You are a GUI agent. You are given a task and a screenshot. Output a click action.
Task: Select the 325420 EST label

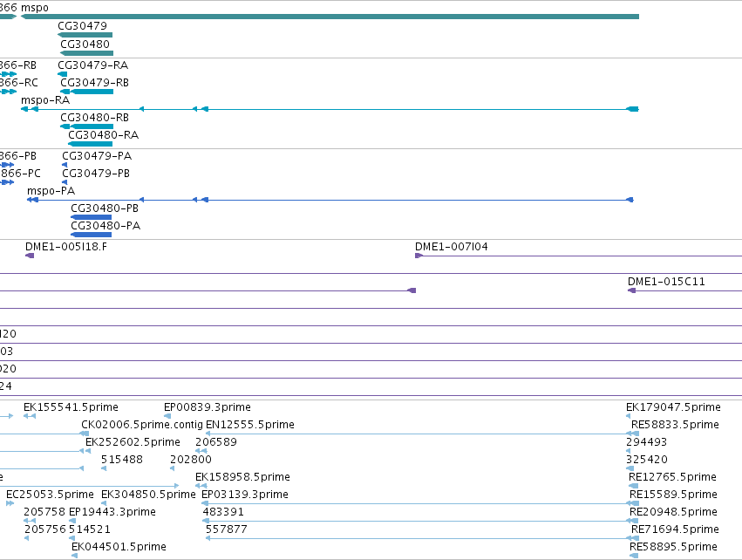[647, 460]
